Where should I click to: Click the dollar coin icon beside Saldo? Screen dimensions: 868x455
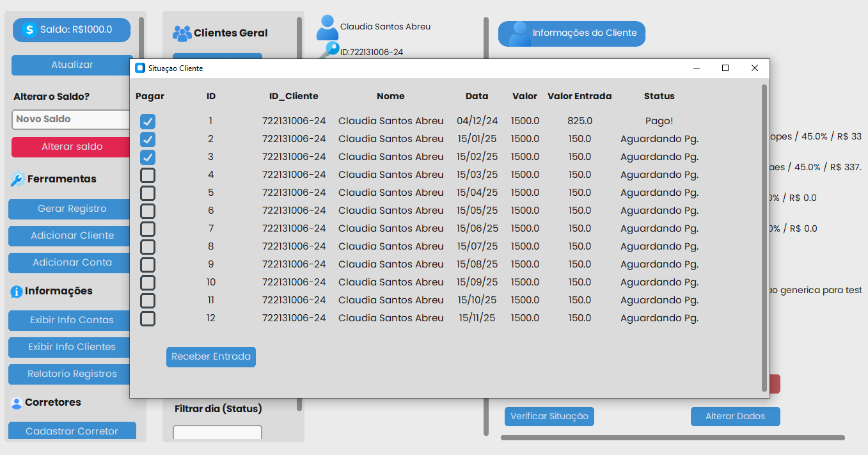click(x=29, y=30)
